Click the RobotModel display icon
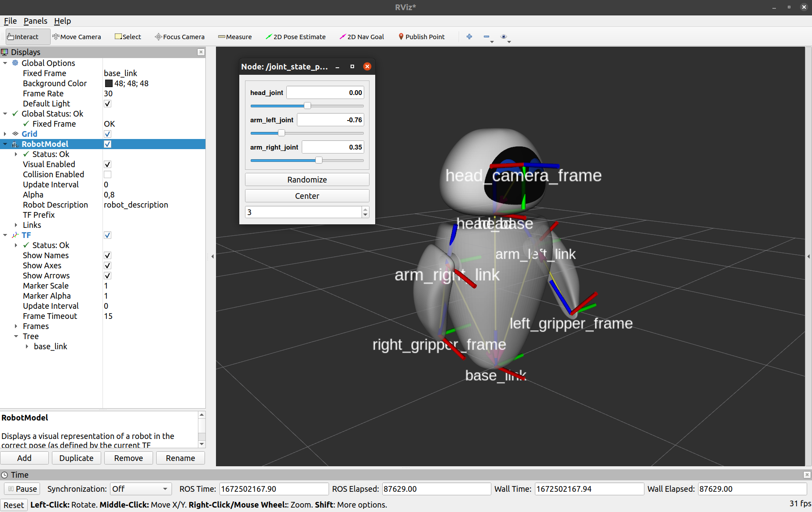This screenshot has height=512, width=812. coord(15,144)
